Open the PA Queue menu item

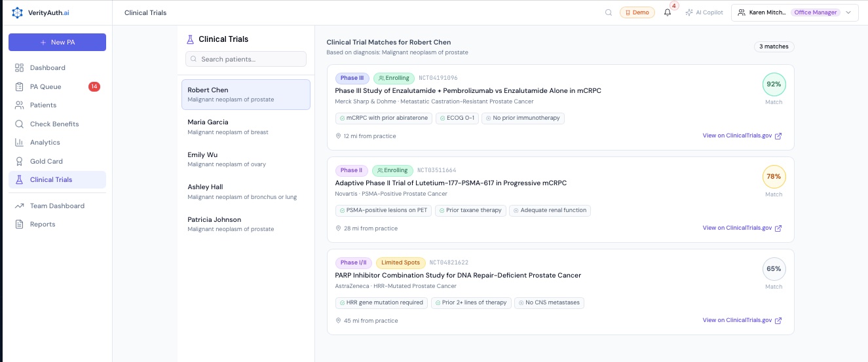point(45,86)
